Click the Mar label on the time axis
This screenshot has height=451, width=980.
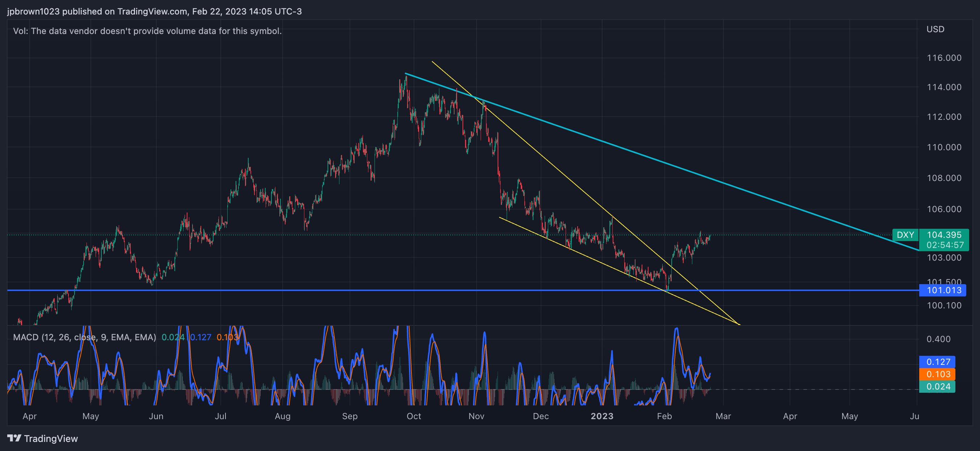pyautogui.click(x=723, y=416)
